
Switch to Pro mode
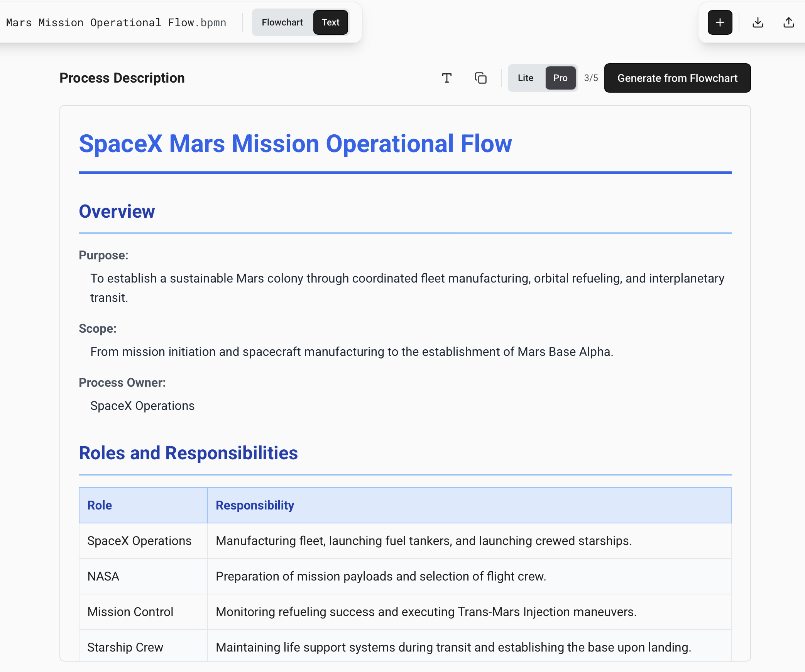560,78
